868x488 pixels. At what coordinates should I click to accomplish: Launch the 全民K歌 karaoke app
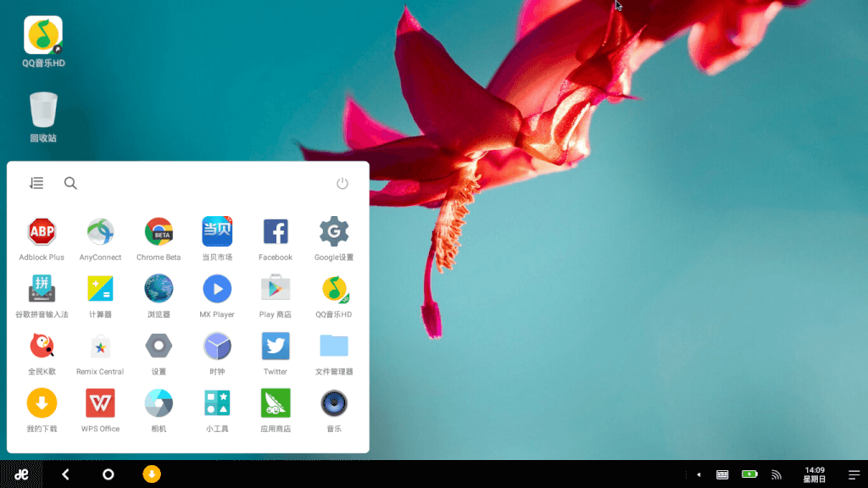click(42, 346)
